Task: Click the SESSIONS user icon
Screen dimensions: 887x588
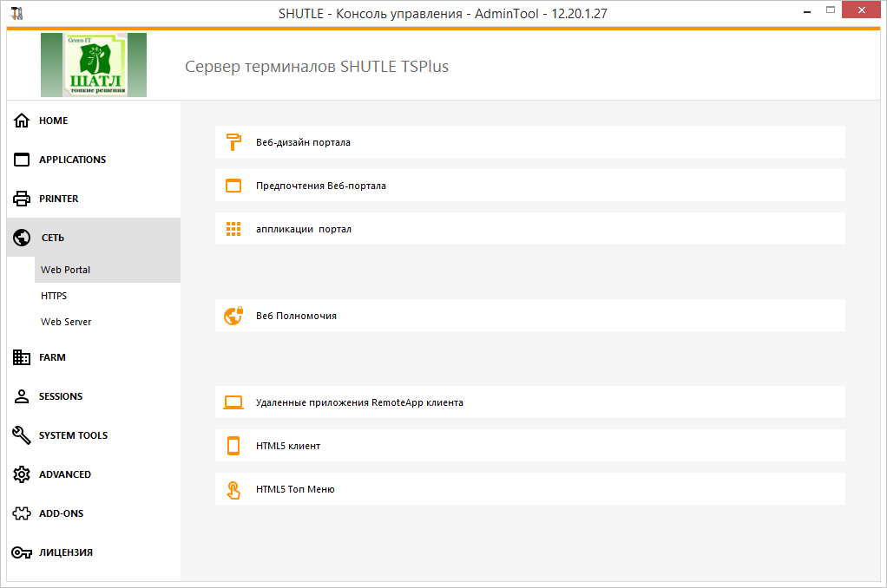Action: click(x=21, y=396)
